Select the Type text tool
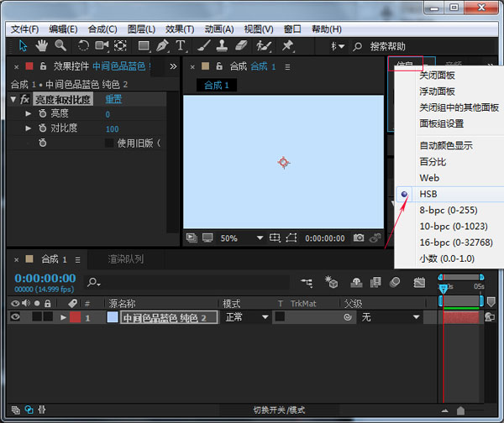The width and height of the screenshot is (504, 423). (x=181, y=45)
